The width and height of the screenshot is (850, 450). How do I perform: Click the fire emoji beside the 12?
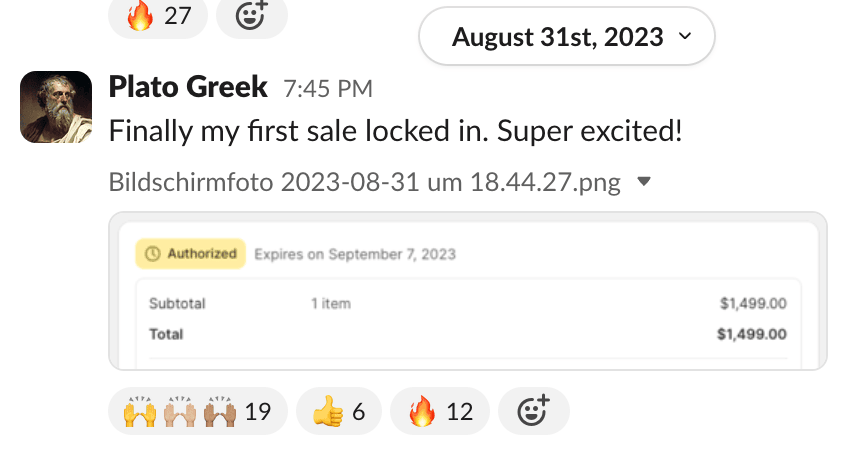[423, 411]
